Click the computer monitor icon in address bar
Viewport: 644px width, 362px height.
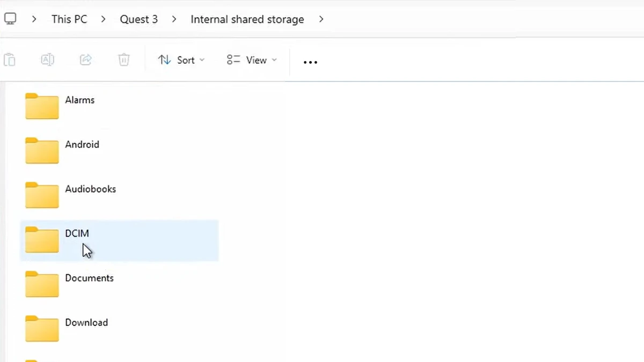pyautogui.click(x=10, y=19)
